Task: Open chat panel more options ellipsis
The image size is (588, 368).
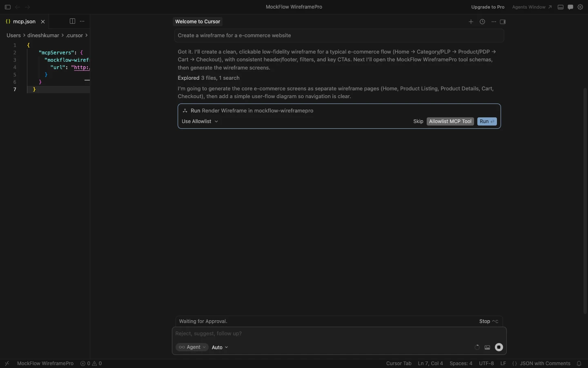Action: [494, 22]
